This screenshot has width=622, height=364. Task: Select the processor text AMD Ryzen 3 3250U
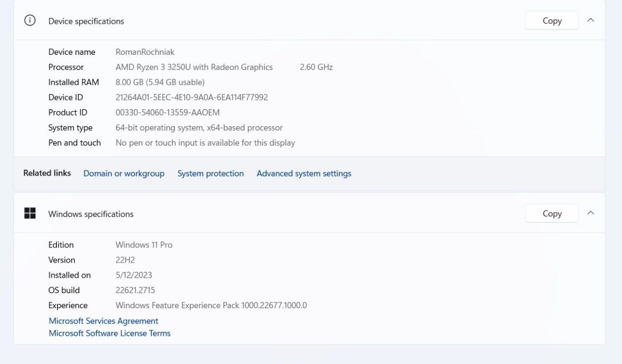pyautogui.click(x=194, y=67)
